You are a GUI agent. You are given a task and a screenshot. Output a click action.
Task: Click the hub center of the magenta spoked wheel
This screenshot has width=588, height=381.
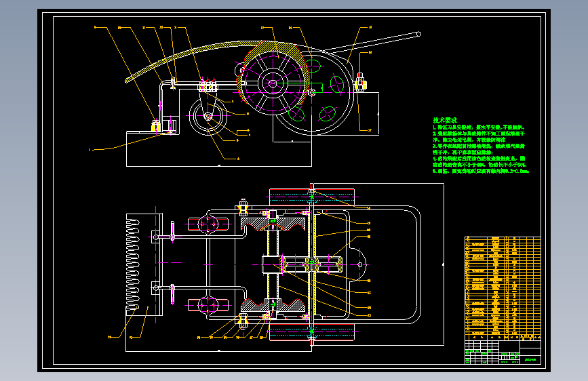(273, 83)
